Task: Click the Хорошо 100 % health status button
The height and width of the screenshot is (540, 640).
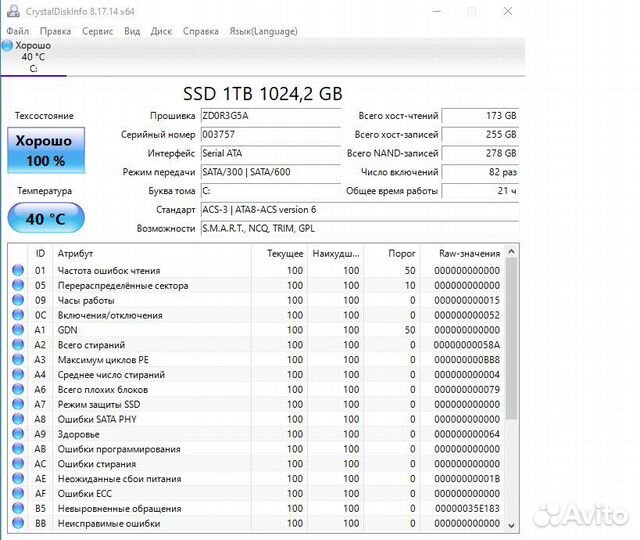Action: point(45,151)
